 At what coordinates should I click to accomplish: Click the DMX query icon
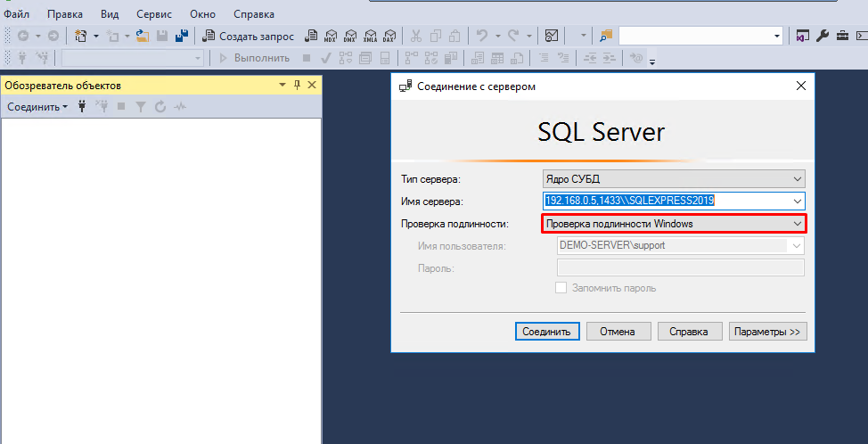click(x=350, y=36)
